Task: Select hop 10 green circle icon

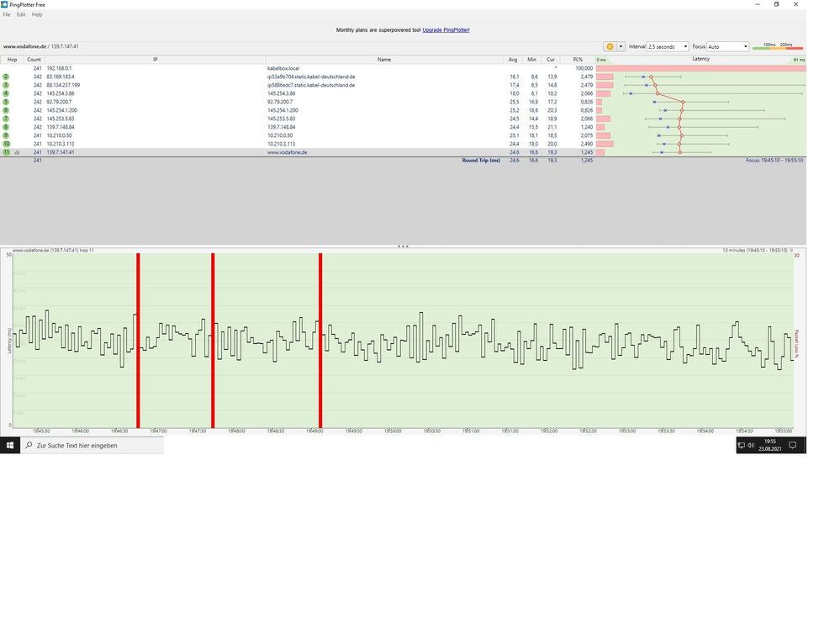Action: click(6, 144)
